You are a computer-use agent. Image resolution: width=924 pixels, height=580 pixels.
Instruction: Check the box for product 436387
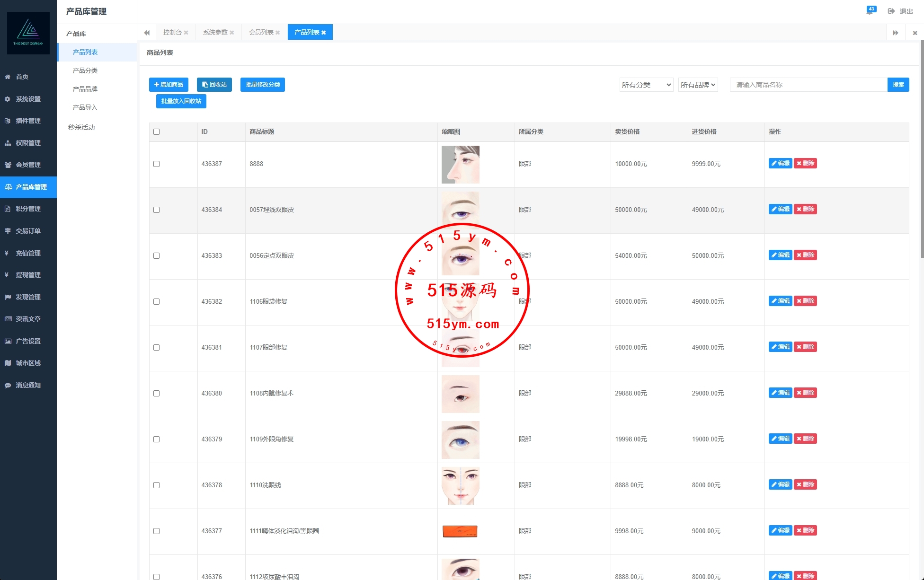157,164
